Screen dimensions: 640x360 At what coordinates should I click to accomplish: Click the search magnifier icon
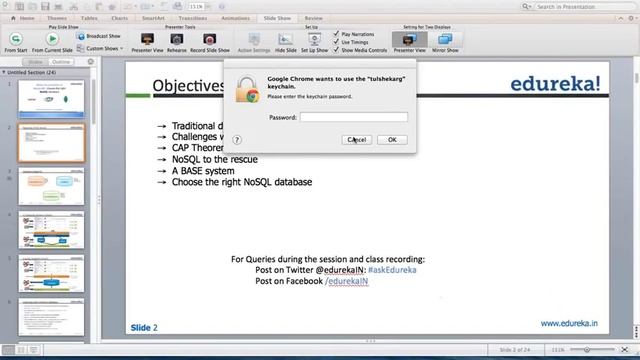click(526, 7)
